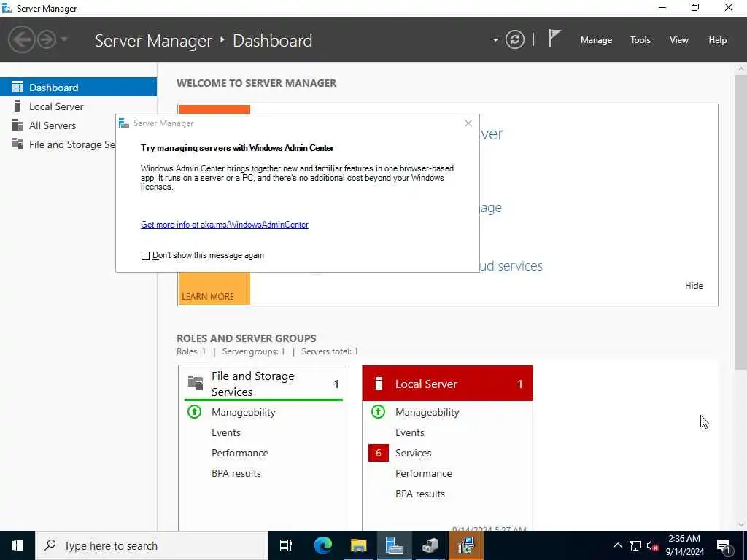
Task: Click the scrollbar up arrow at the top
Action: 741,69
